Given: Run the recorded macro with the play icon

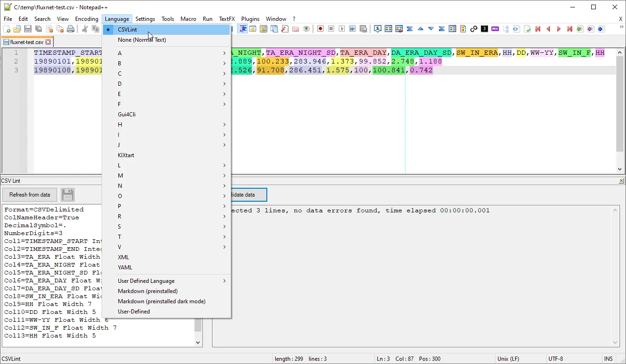Looking at the screenshot, I should (342, 29).
